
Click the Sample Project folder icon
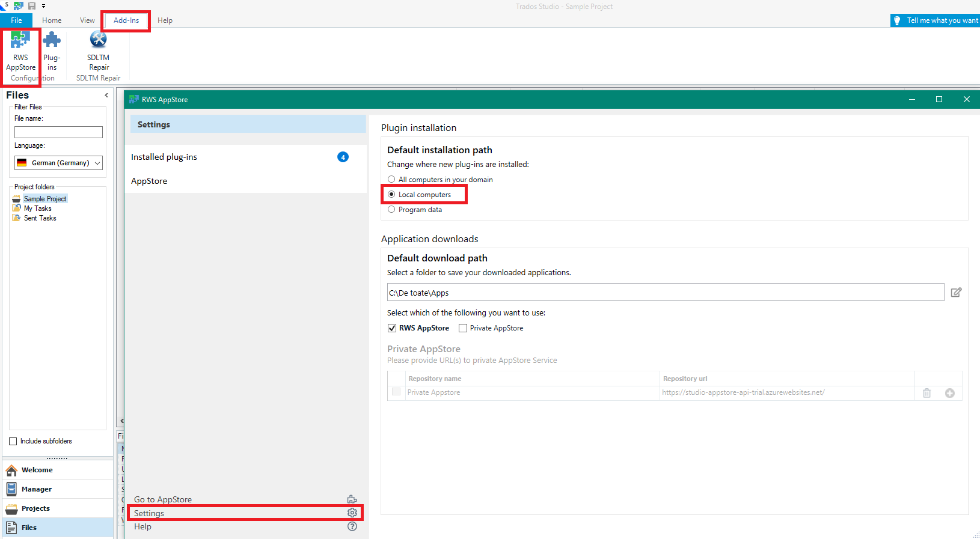click(16, 199)
